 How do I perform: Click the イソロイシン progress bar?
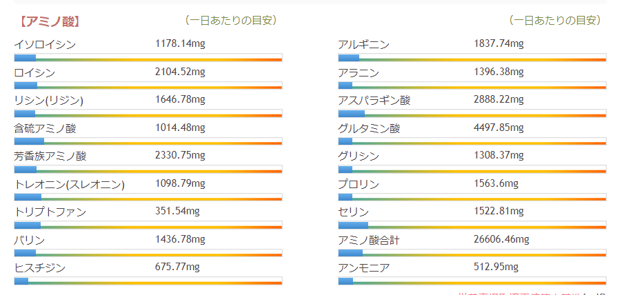[x=148, y=57]
